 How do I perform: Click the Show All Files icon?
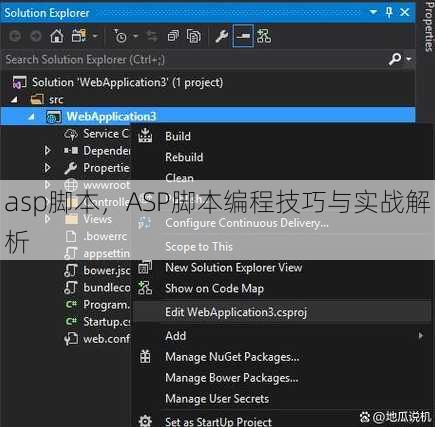pos(194,36)
